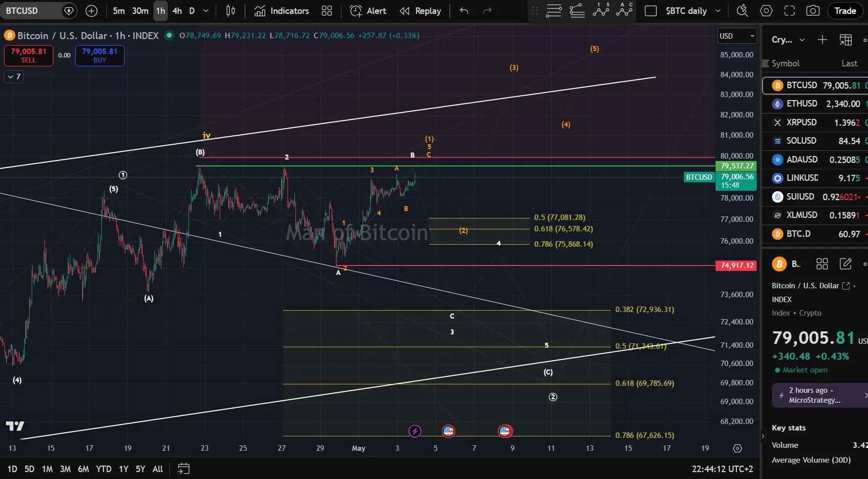868x479 pixels.
Task: Open watchlist advanced view table icon
Action: 846,40
